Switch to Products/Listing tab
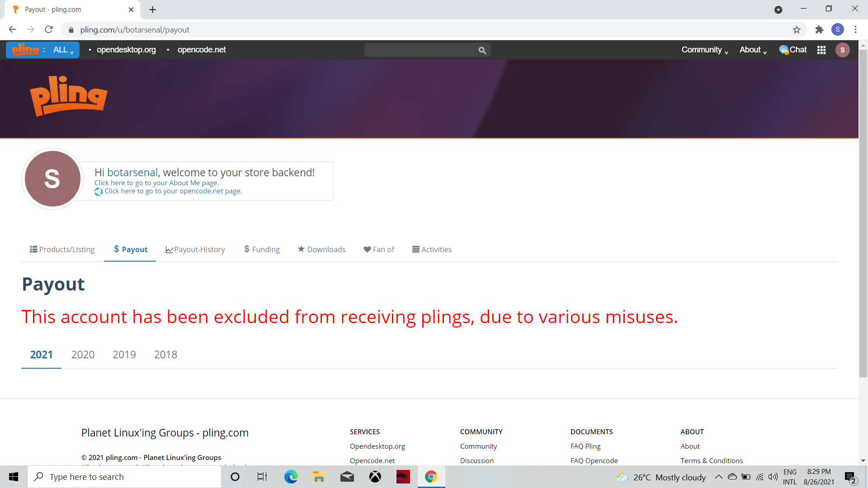Viewport: 868px width, 488px height. 62,249
